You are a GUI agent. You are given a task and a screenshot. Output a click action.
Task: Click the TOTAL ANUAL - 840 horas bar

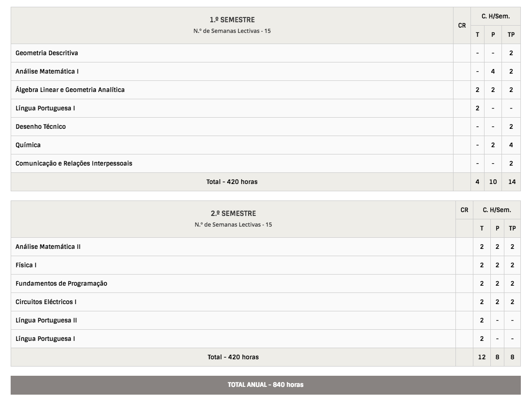point(266,384)
